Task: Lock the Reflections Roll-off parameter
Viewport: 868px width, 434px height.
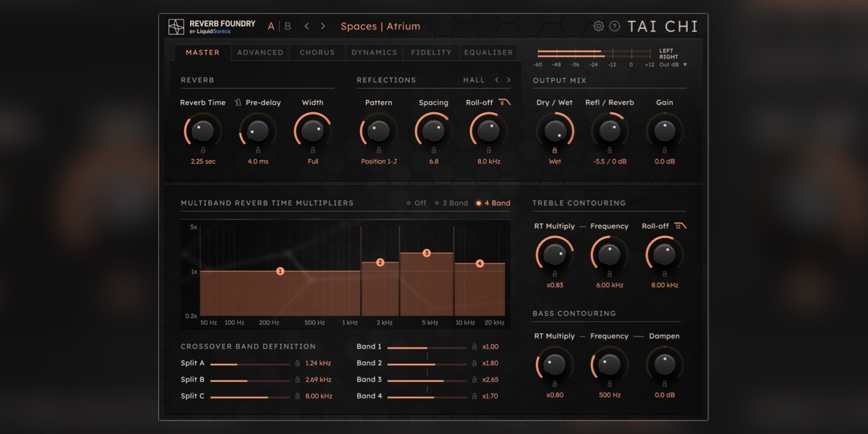Action: (x=488, y=150)
